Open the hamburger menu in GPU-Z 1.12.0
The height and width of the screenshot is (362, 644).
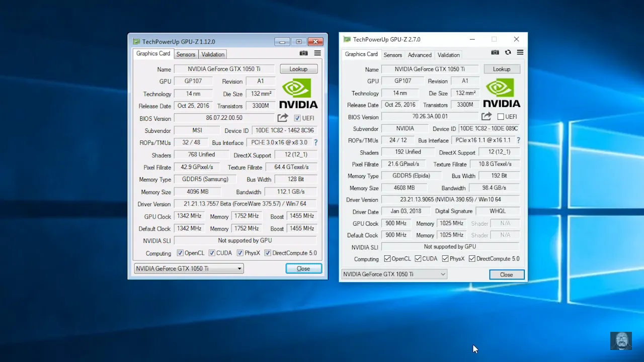pos(317,53)
